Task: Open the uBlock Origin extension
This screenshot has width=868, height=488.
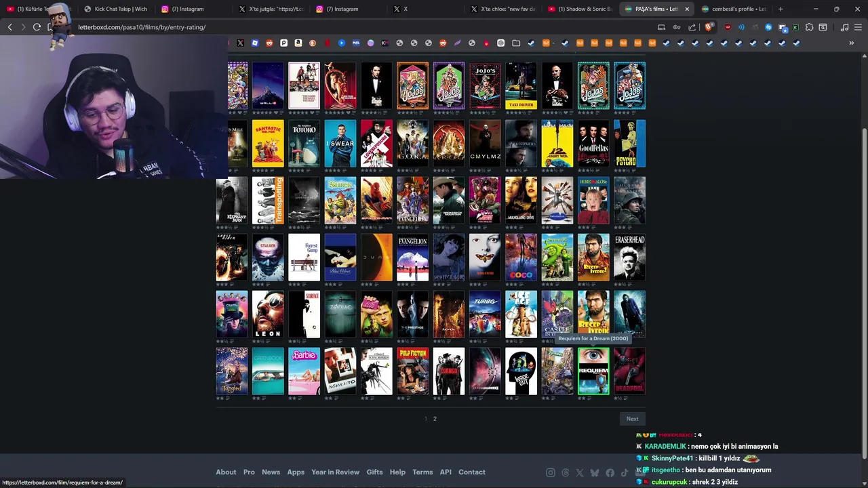Action: (728, 27)
